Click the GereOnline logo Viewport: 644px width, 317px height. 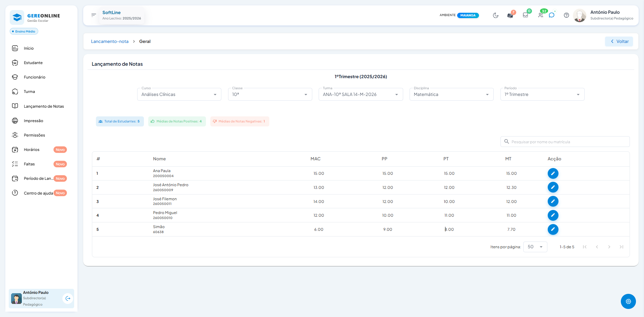(35, 17)
